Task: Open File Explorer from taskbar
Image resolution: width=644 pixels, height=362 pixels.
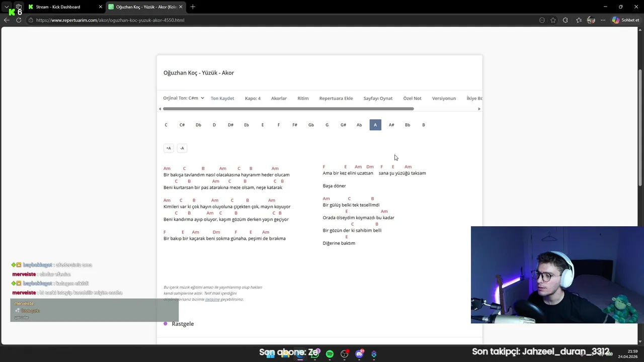Action: (x=285, y=354)
